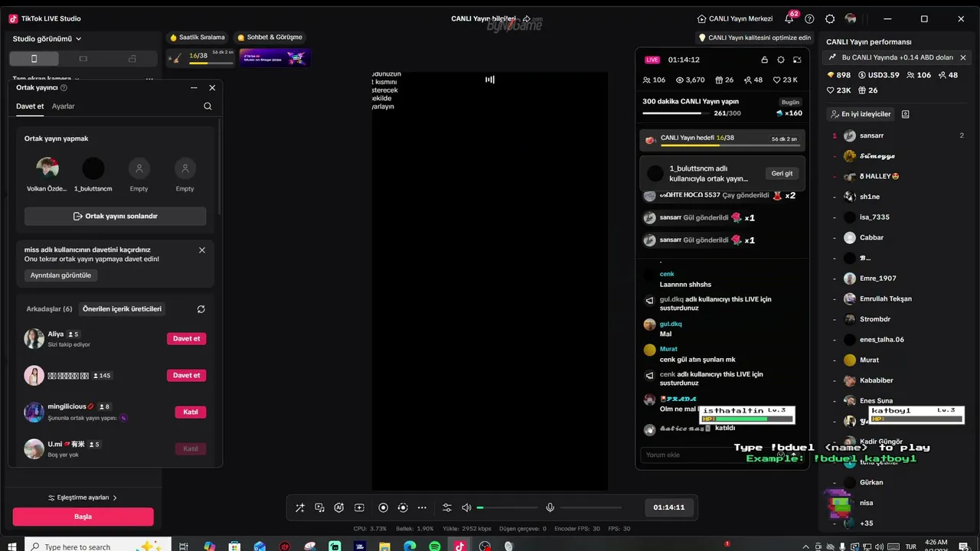This screenshot has width=980, height=551.
Task: Share the CANLI Yayın bilgileri
Action: (527, 19)
